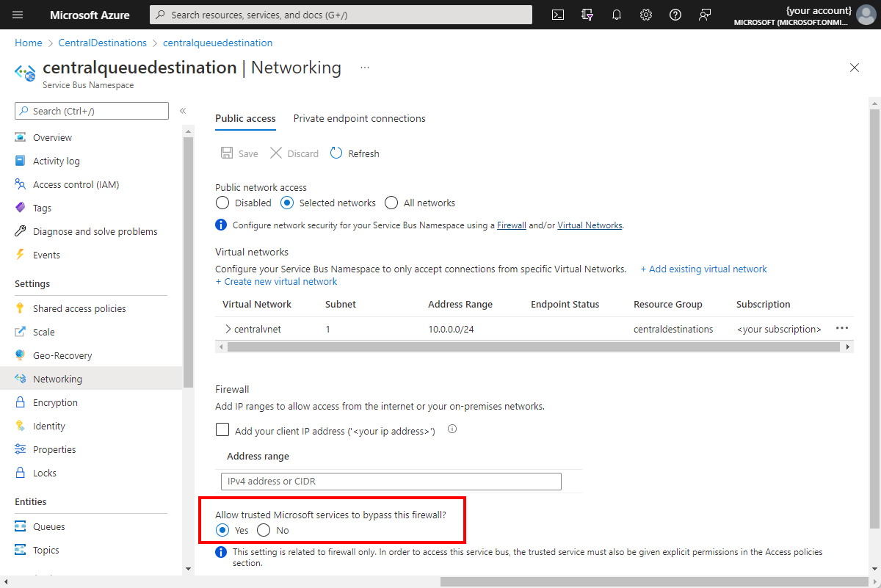This screenshot has height=588, width=881.
Task: Open the Encryption settings page
Action: tap(56, 402)
